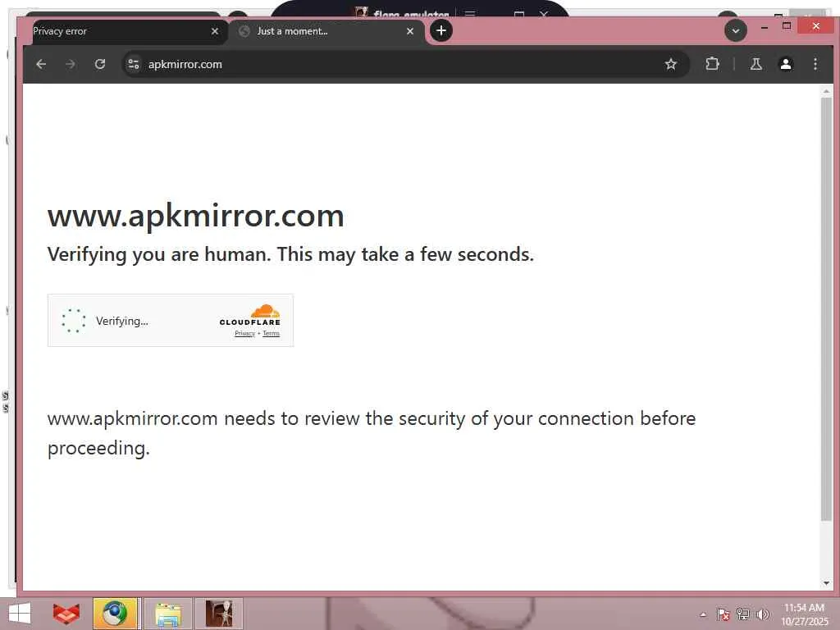Click the www.apkmirror.com heading
Image resolution: width=840 pixels, height=630 pixels.
pyautogui.click(x=195, y=216)
